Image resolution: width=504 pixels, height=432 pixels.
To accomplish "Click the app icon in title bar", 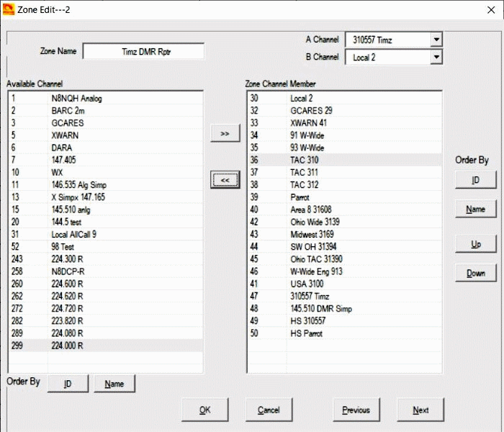I will 9,9.
